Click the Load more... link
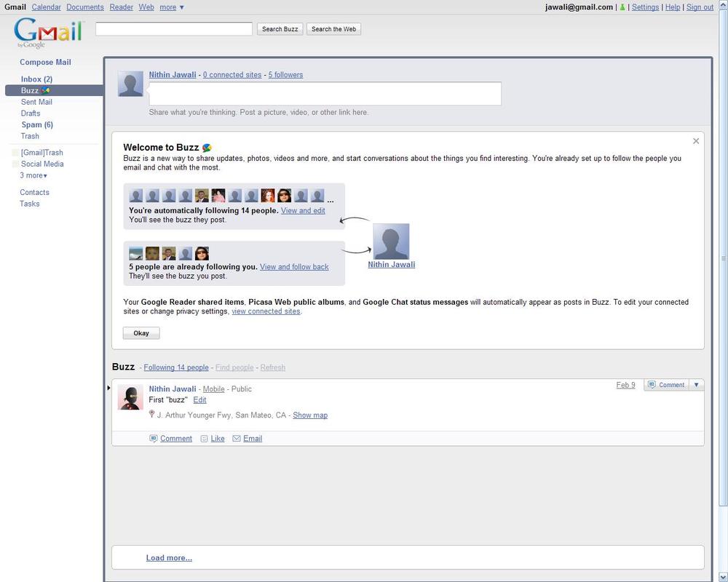The width and height of the screenshot is (728, 582). 169,558
